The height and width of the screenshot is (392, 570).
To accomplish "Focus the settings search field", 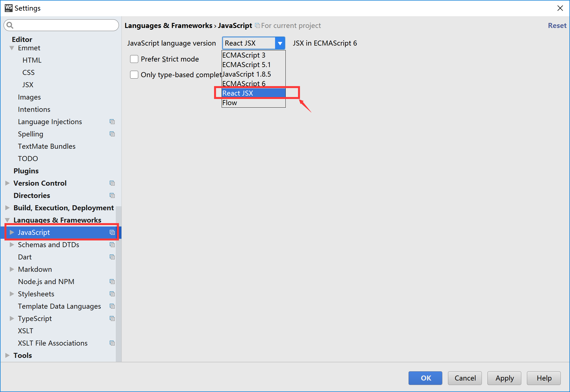I will (61, 25).
